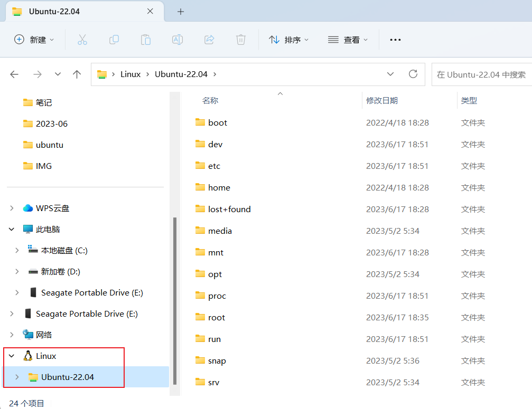The image size is (532, 409).
Task: Click the Share icon in toolbar
Action: pyautogui.click(x=209, y=40)
